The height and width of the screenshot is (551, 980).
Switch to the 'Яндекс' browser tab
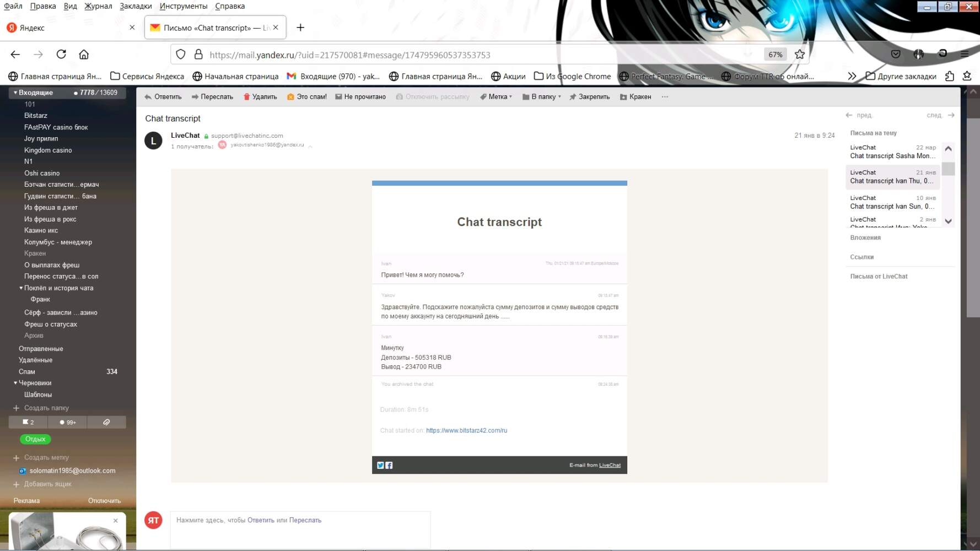(x=70, y=28)
